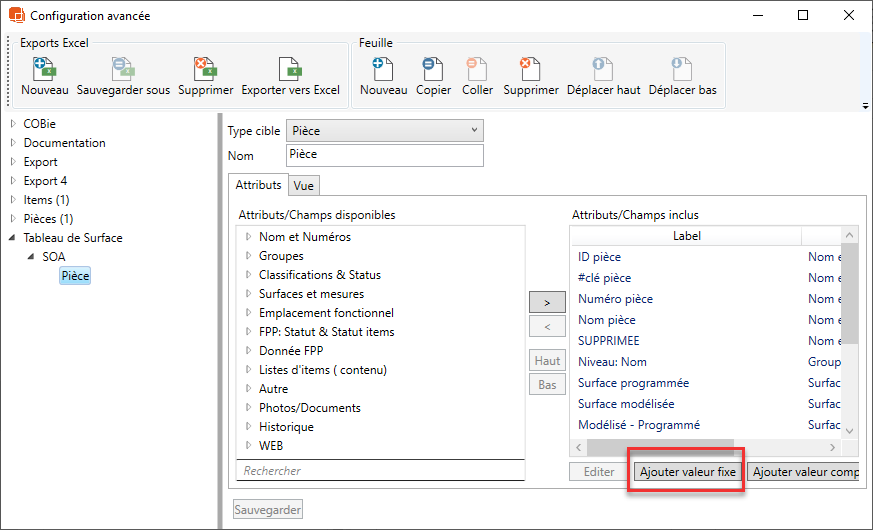The image size is (873, 530).
Task: Select the Pièce item under SOA
Action: [x=75, y=276]
